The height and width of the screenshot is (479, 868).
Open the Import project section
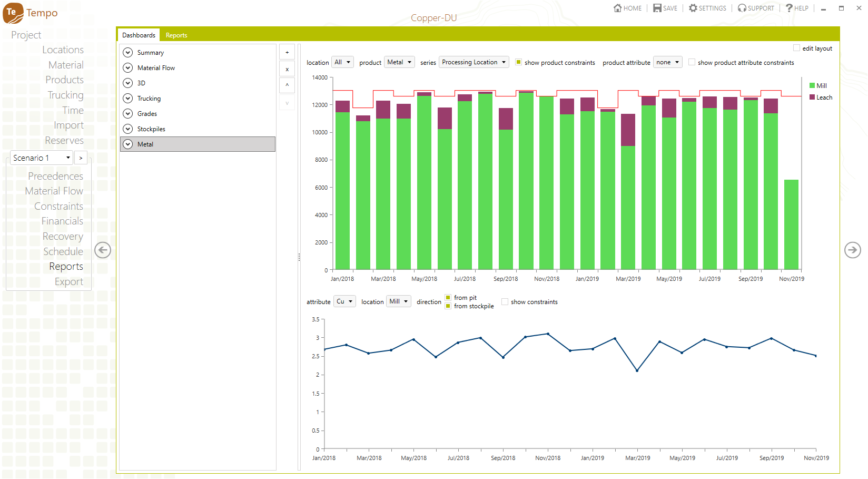(68, 125)
